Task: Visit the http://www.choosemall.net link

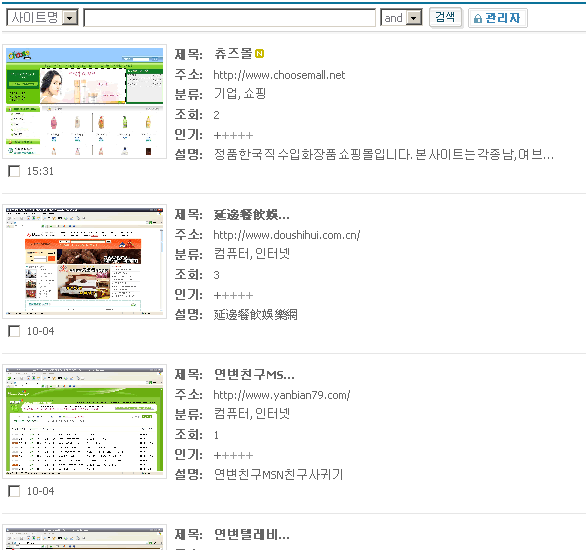Action: pyautogui.click(x=279, y=75)
